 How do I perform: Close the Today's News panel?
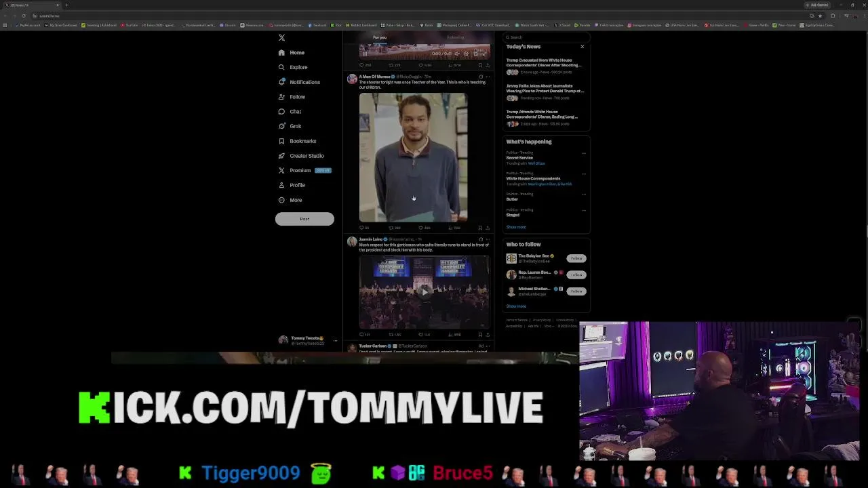(x=582, y=47)
